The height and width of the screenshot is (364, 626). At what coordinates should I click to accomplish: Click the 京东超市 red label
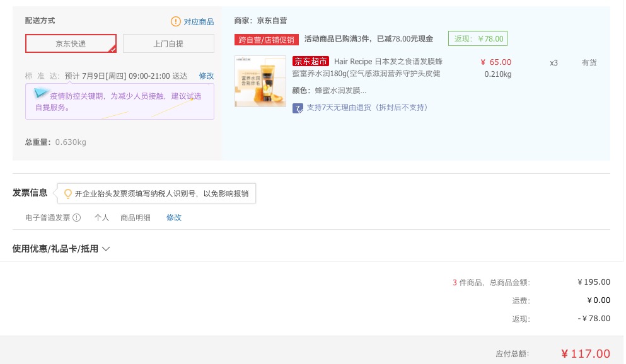[311, 61]
